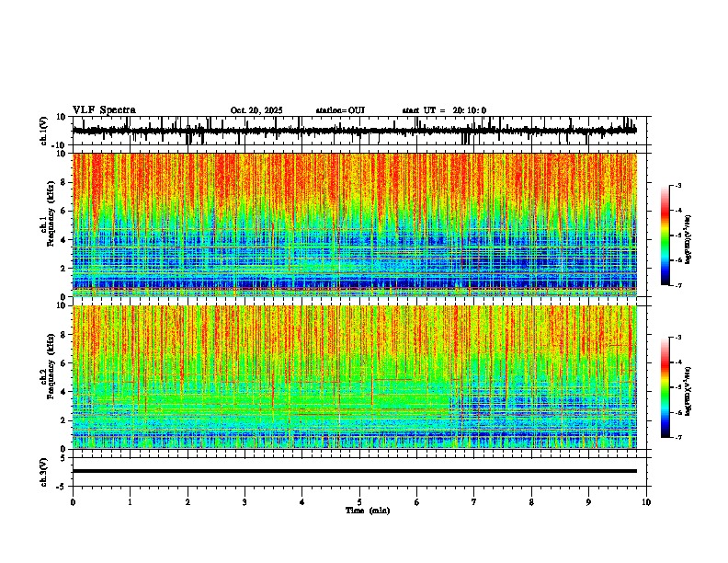Click the "0" tick on the Time axis
Image resolution: width=728 pixels, height=563 pixels.
(x=73, y=502)
